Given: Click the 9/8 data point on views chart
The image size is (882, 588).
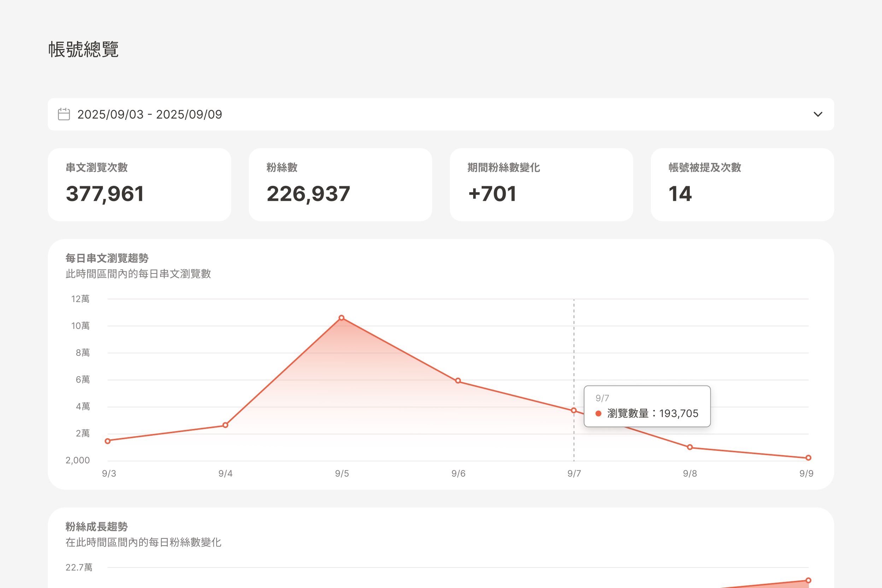Looking at the screenshot, I should [690, 447].
